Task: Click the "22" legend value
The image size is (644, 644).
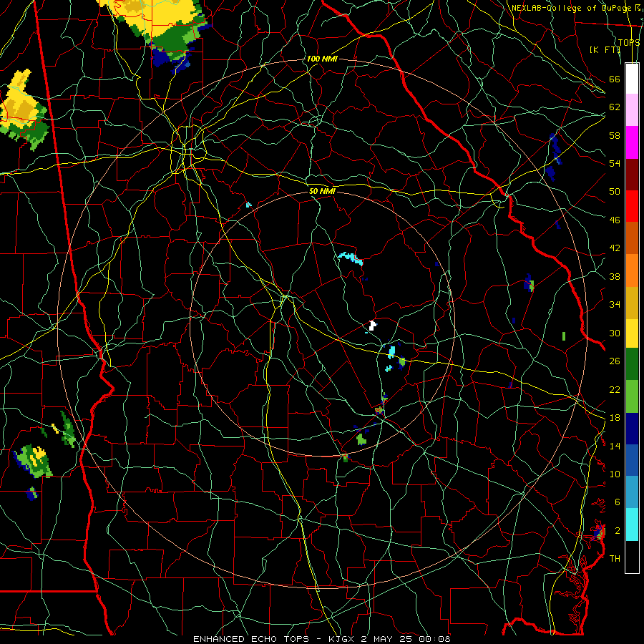Action: [x=615, y=389]
